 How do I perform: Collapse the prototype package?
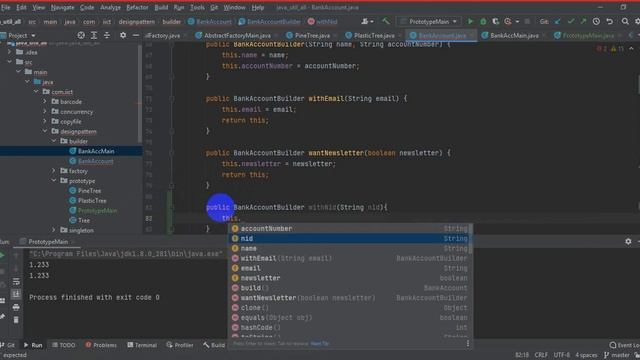point(54,181)
